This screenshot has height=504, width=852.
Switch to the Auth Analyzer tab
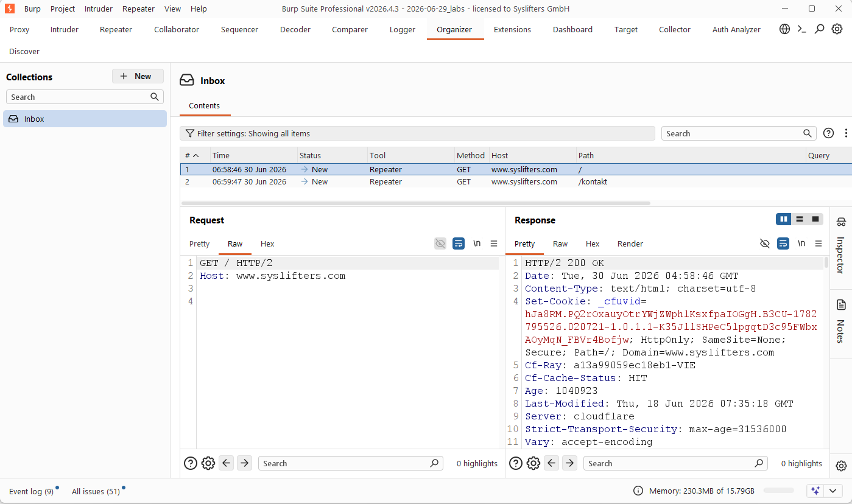[x=736, y=29]
